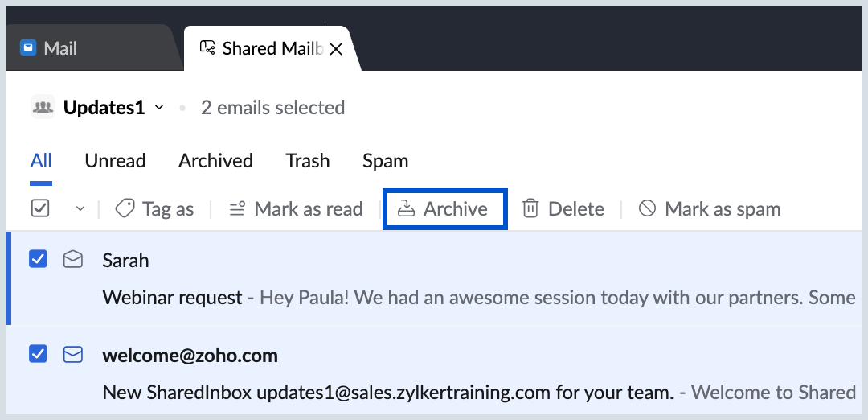
Task: Toggle the select-all checkbox in toolbar
Action: (40, 209)
